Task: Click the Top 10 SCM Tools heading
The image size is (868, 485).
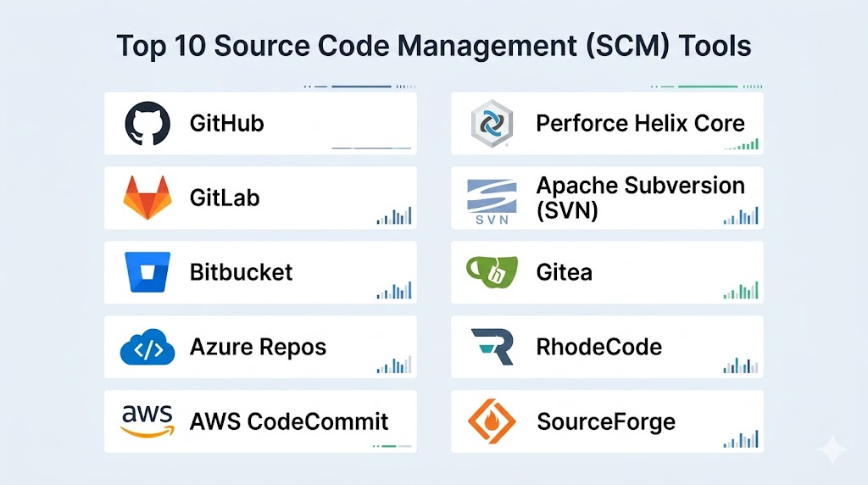Action: 433,46
